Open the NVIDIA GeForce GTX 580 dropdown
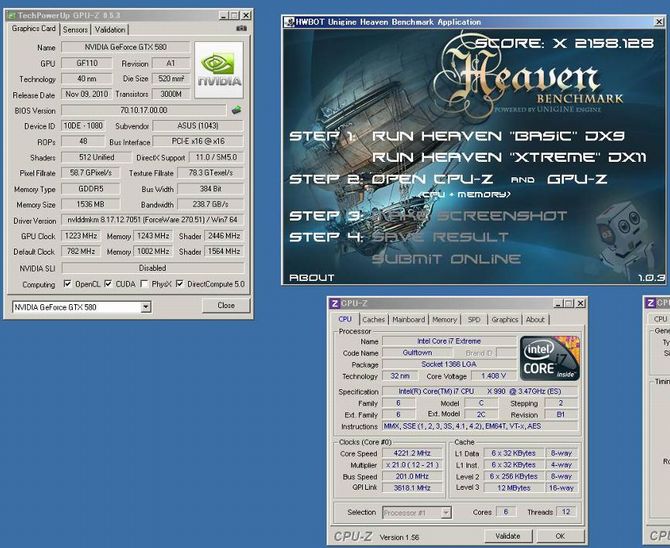The width and height of the screenshot is (670, 548). 146,307
